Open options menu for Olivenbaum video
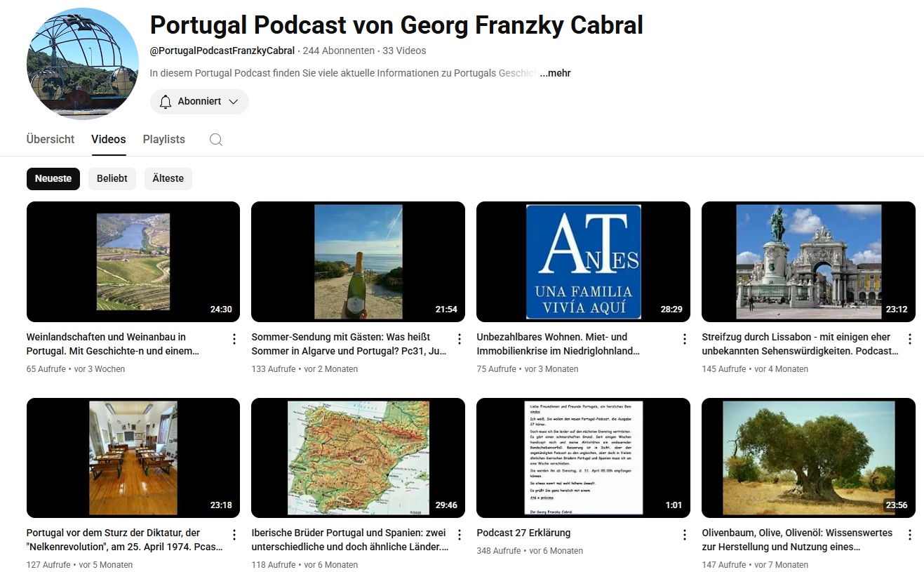Viewport: 924px width, 572px height. click(910, 535)
